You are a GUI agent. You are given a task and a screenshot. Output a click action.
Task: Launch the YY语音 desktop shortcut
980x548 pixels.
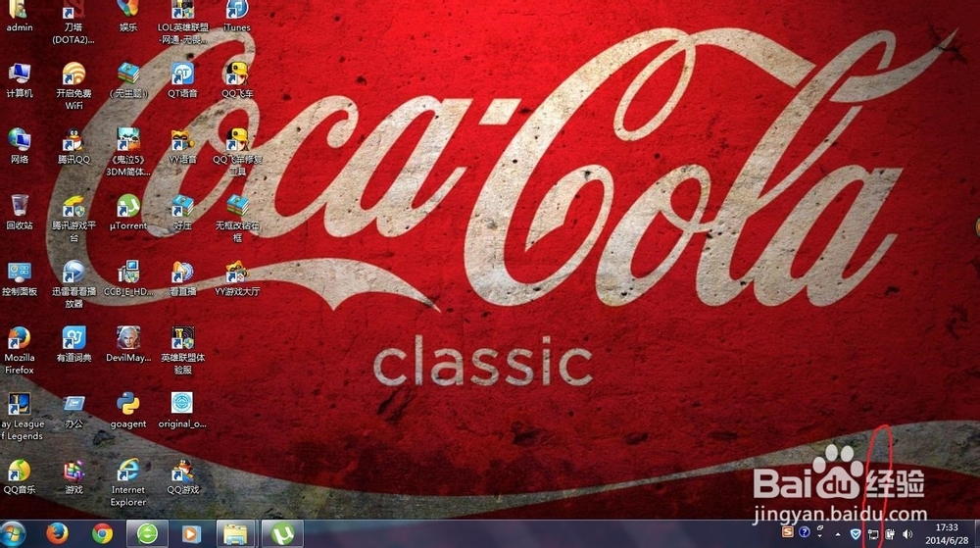coord(182,146)
